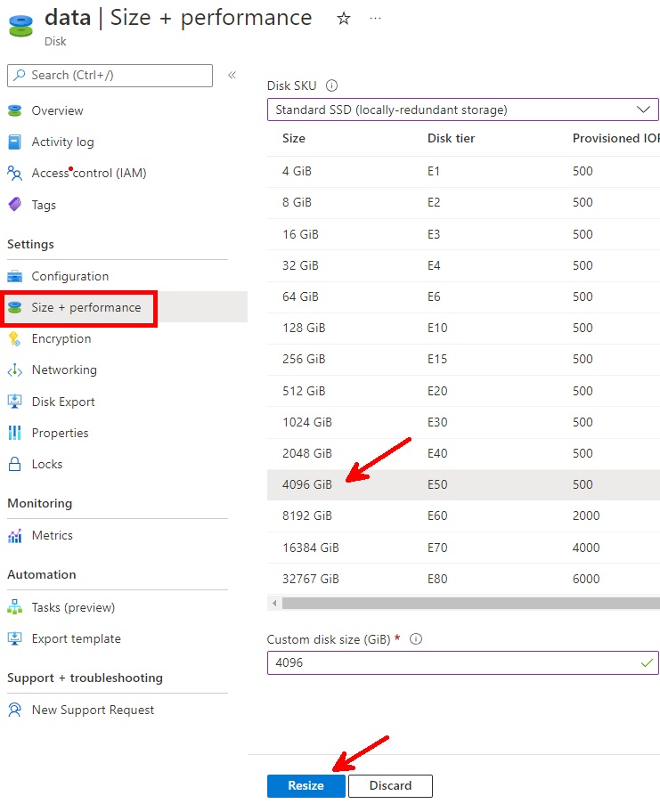
Task: Open Networking settings
Action: (64, 370)
